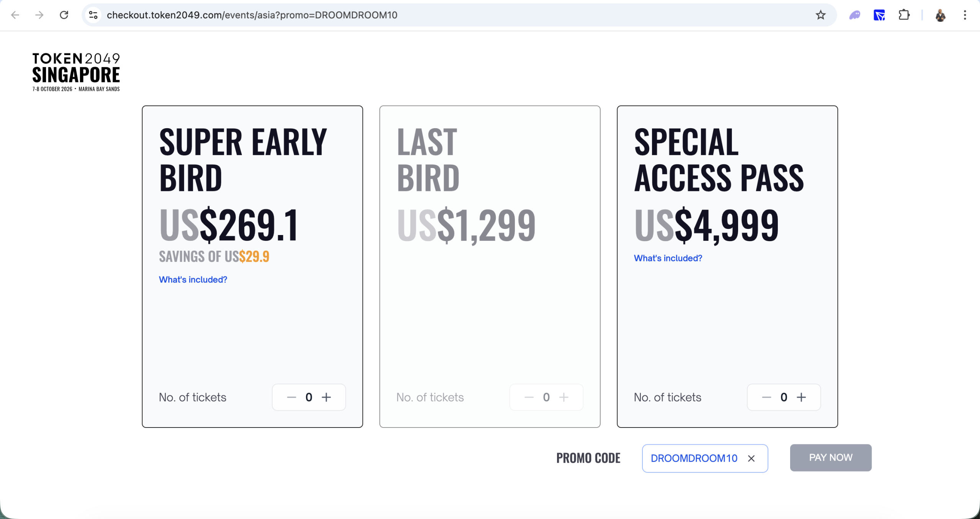Select the URL in the address bar
Image resolution: width=980 pixels, height=519 pixels.
click(x=252, y=15)
